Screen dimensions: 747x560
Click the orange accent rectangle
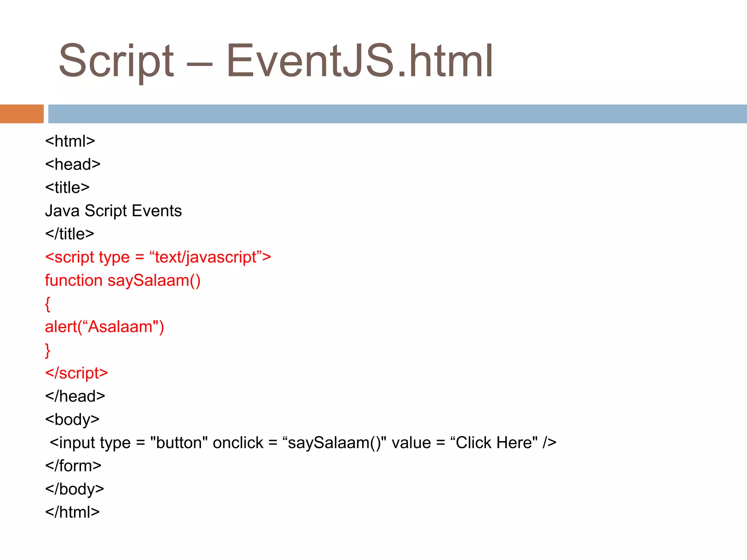(x=22, y=114)
